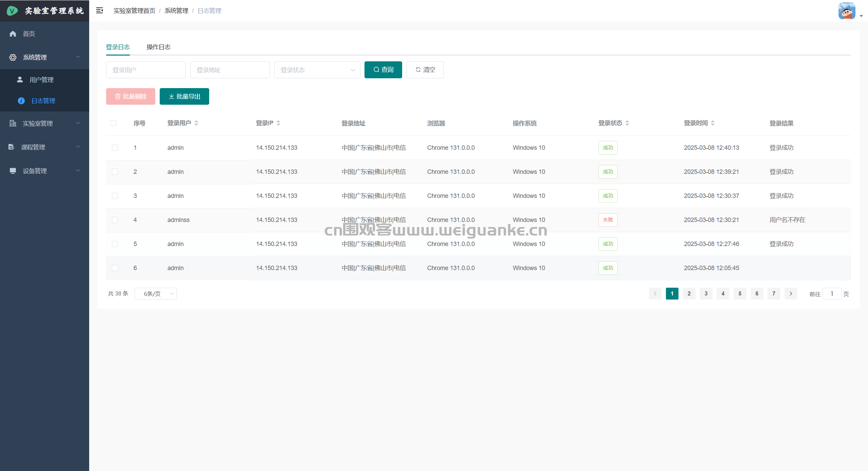The image size is (868, 471).
Task: Click the 登录用户 column sort arrows
Action: click(x=196, y=123)
